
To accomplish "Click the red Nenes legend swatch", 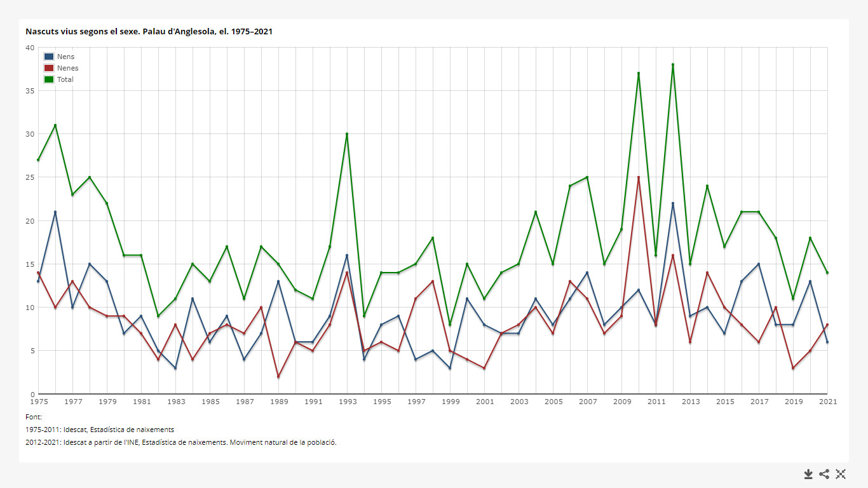I will (49, 68).
